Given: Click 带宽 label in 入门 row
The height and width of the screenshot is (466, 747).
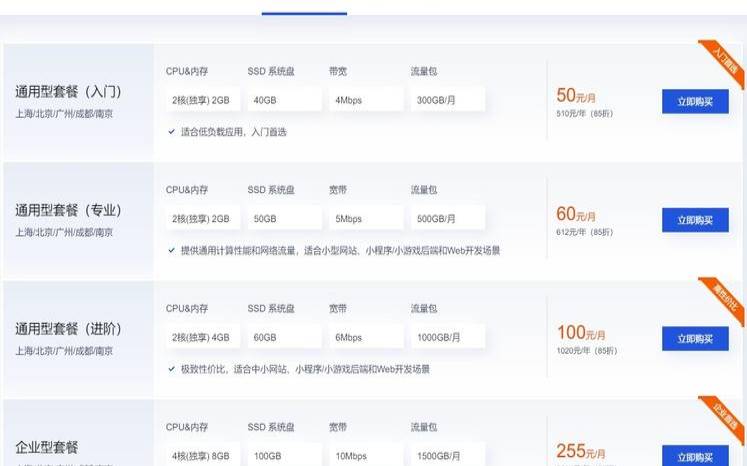Looking at the screenshot, I should [x=338, y=71].
